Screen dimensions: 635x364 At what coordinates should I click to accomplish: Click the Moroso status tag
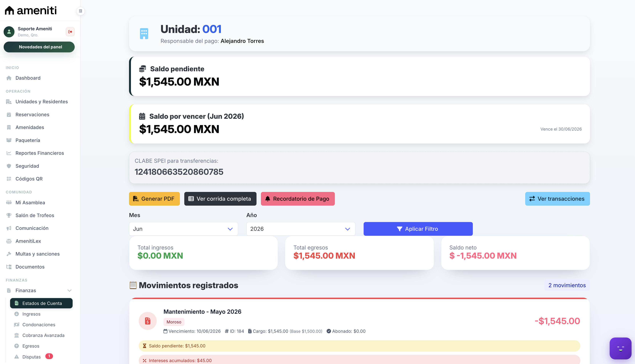coord(174,322)
